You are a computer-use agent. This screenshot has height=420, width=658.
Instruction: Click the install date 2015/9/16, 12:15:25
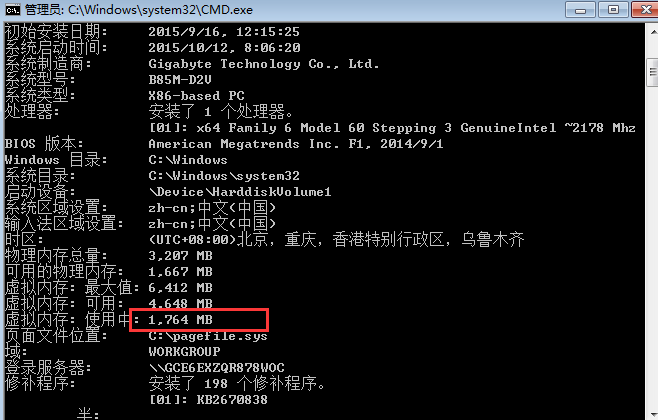[x=224, y=32]
